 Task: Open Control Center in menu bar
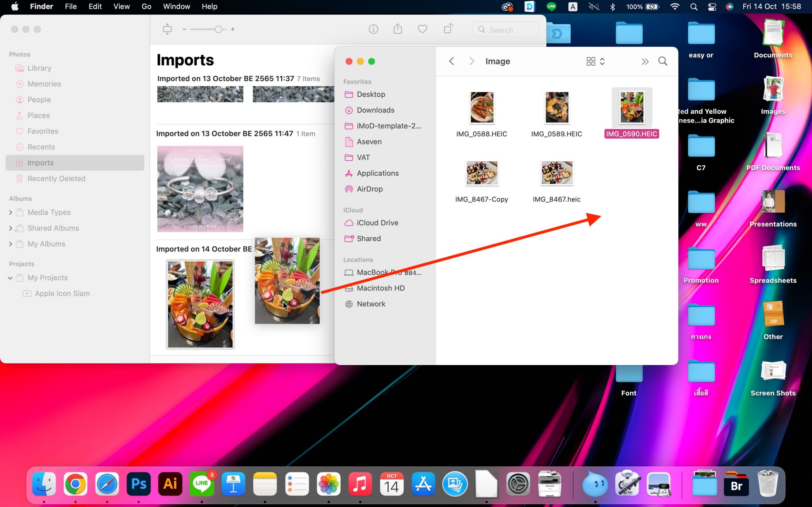(x=712, y=7)
